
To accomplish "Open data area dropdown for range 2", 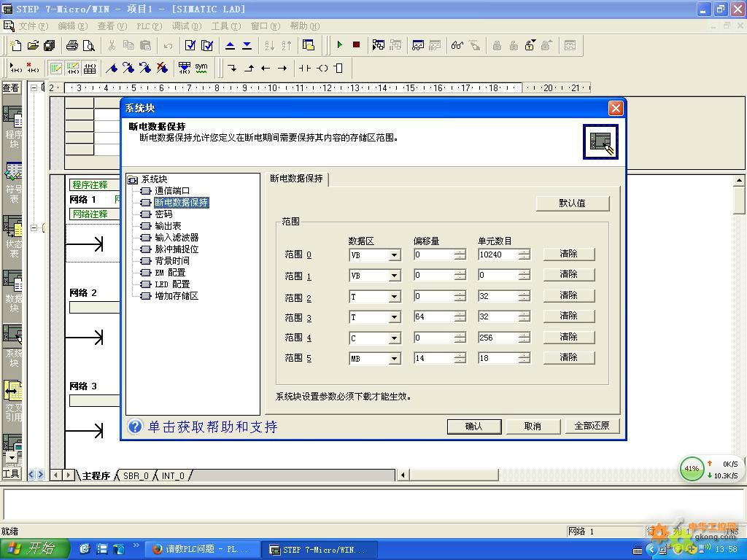I will tap(395, 297).
